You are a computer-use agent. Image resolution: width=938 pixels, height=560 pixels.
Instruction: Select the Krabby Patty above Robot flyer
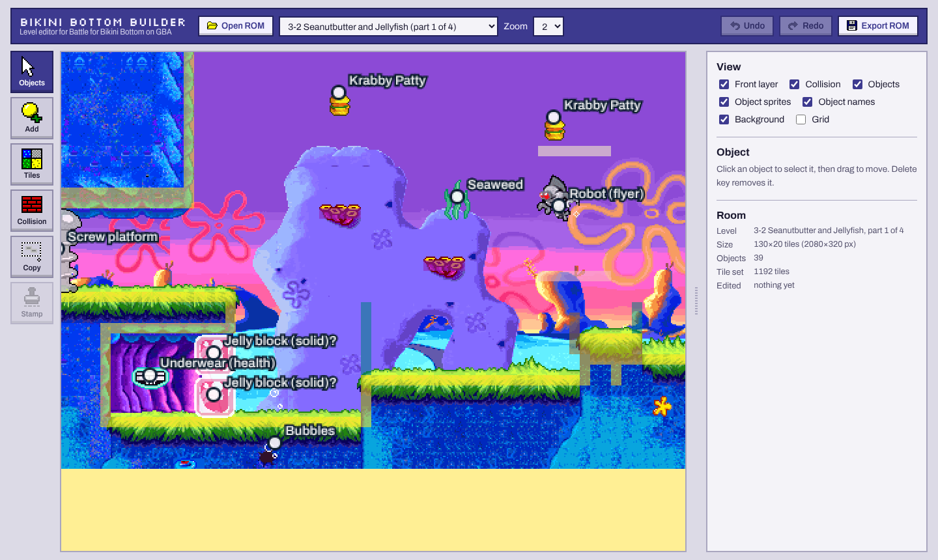click(x=554, y=118)
